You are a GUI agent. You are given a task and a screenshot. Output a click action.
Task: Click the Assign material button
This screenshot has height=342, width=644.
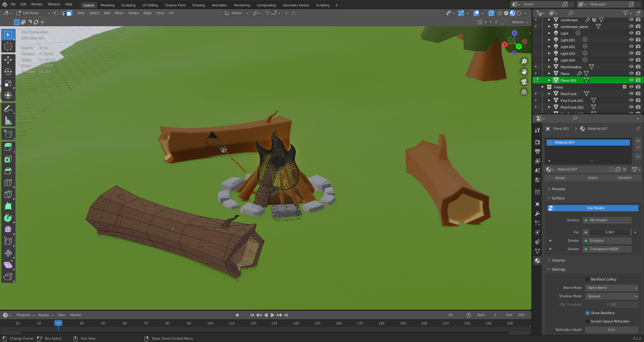(x=560, y=178)
